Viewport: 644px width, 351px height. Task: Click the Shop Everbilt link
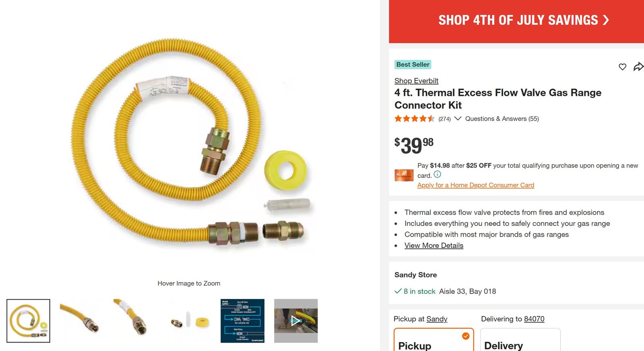[x=416, y=81]
